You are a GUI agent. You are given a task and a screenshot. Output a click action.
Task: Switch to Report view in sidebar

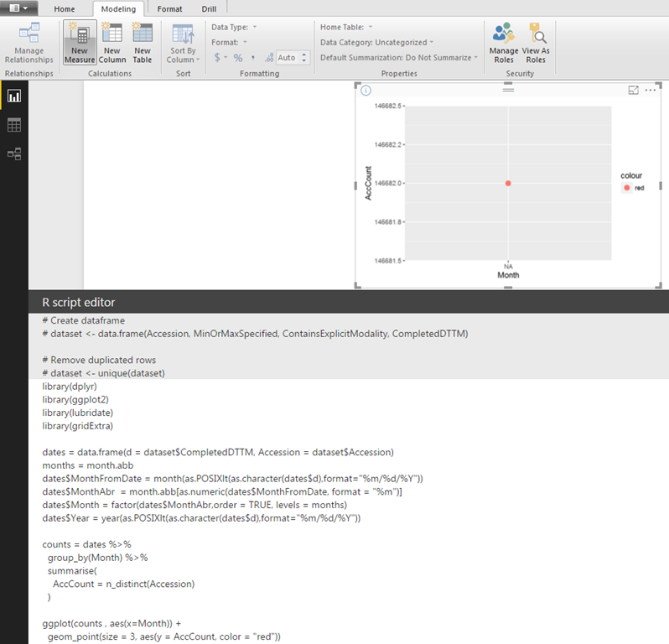(13, 96)
